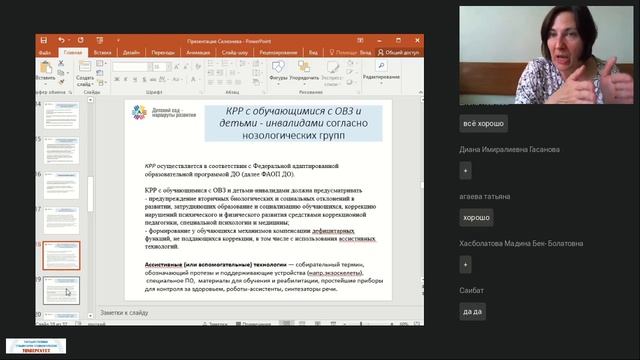Select slide 14 thumbnail
The width and height of the screenshot is (640, 360).
(61, 115)
